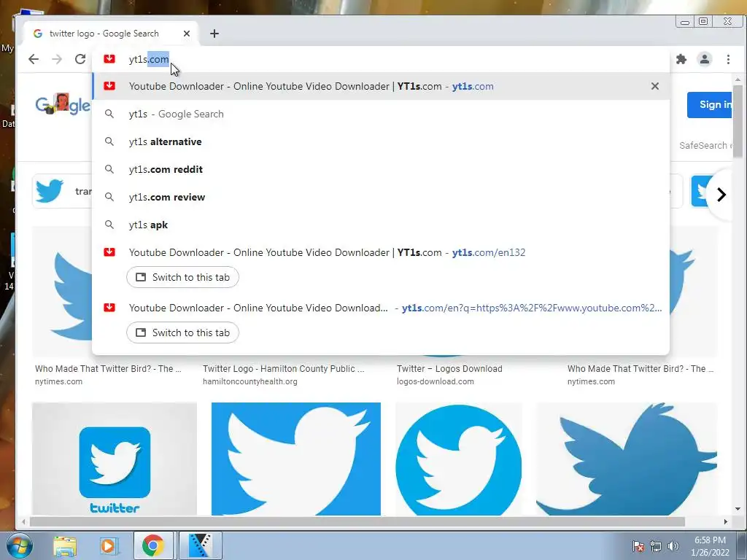Go back with the browser back arrow
This screenshot has width=747, height=560.
click(x=34, y=59)
